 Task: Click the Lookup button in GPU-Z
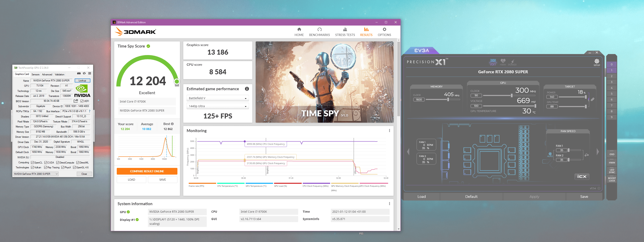point(82,81)
